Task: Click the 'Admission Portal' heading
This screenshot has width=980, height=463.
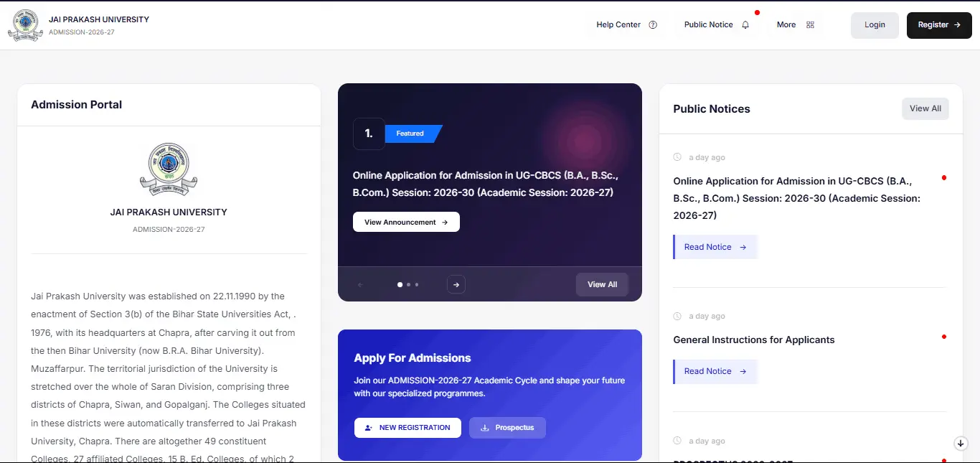Action: point(77,105)
